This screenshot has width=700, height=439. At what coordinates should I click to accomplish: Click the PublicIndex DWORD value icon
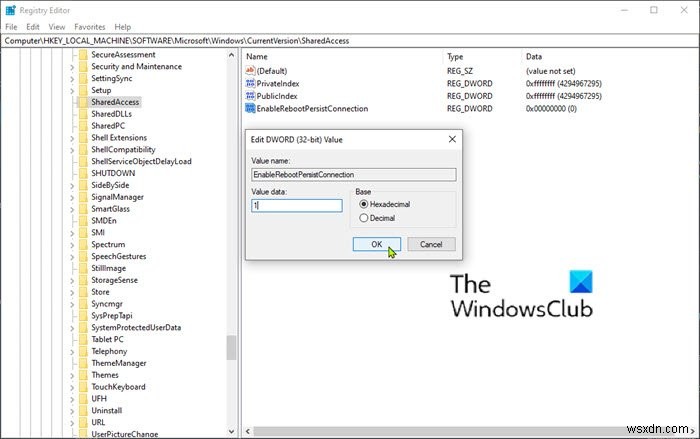coord(250,96)
